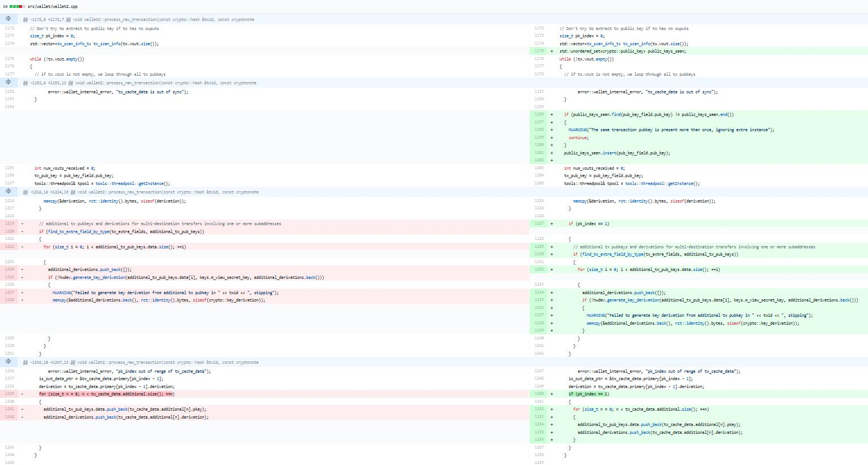Click added public_keys_seen.insert(pub_key_field.pub_key) line
This screenshot has width=868, height=465.
pyautogui.click(x=617, y=153)
